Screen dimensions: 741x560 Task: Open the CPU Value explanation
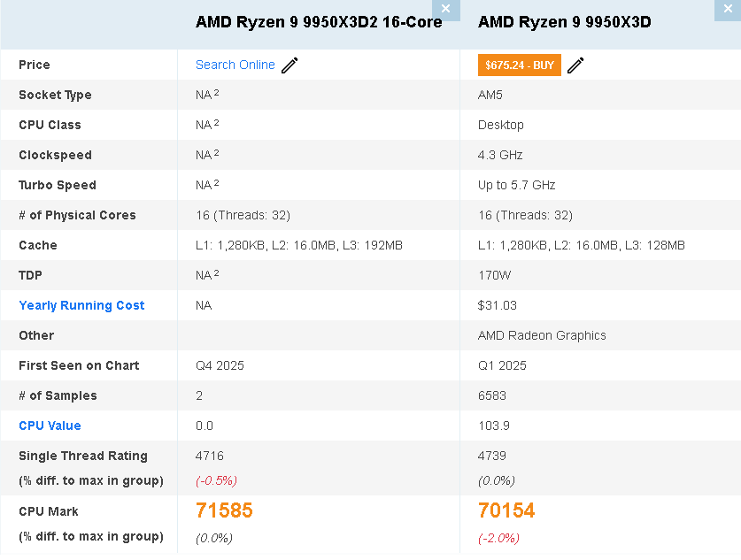pyautogui.click(x=50, y=426)
